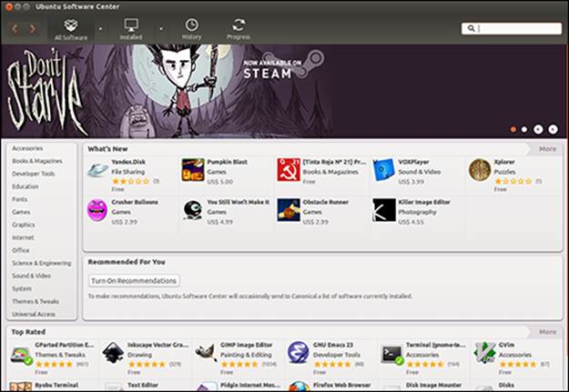Viewport: 569px width, 392px height.
Task: Click Killer Image Editor price US$ 4.55
Action: tap(412, 222)
